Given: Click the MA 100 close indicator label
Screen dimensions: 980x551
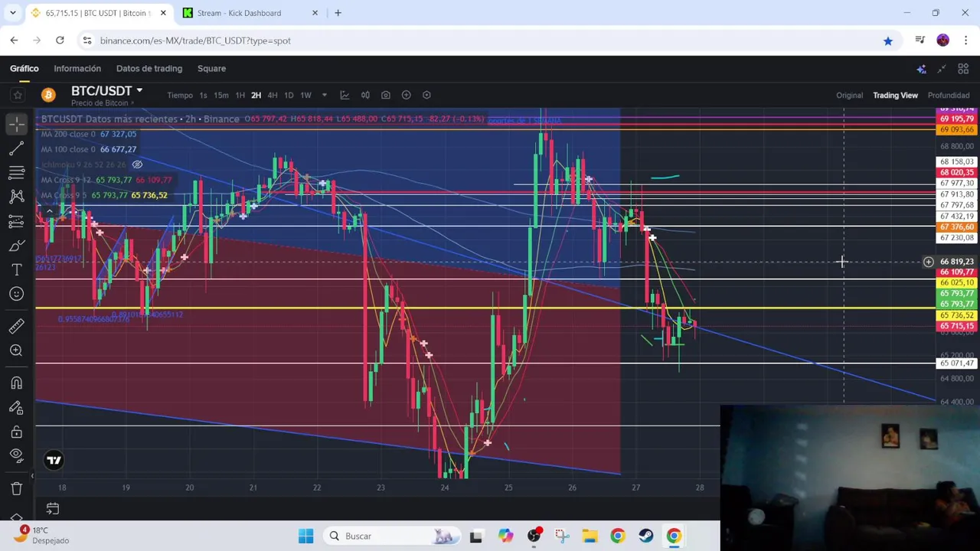Looking at the screenshot, I should coord(68,149).
